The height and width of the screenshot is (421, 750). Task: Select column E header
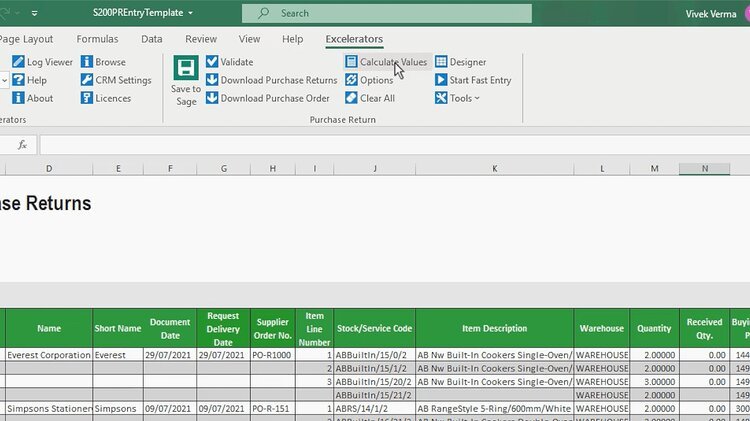click(x=118, y=168)
